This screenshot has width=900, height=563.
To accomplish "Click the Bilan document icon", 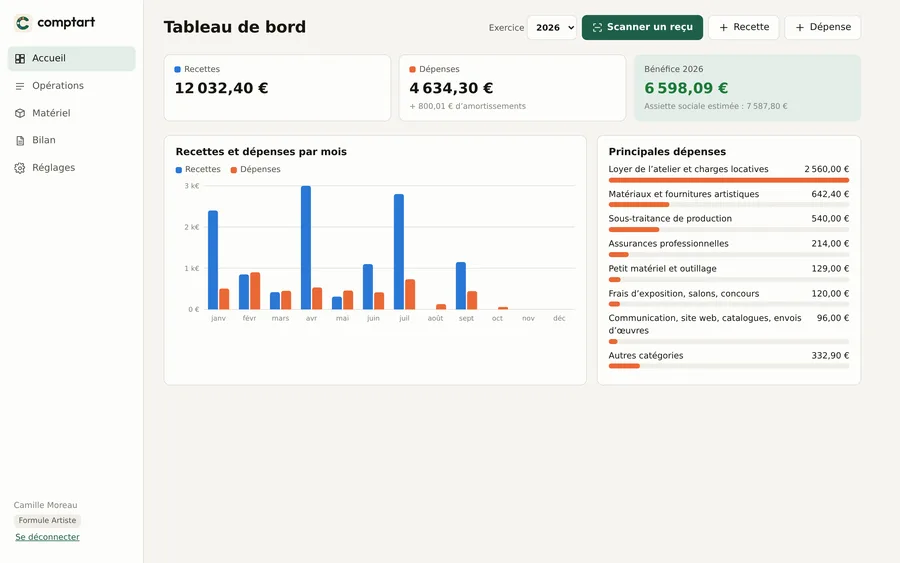I will pyautogui.click(x=20, y=141).
